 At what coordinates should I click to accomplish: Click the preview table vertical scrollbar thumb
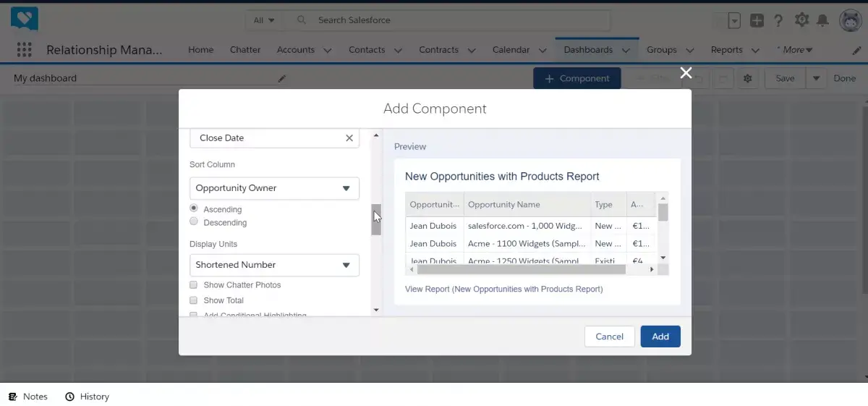[663, 211]
